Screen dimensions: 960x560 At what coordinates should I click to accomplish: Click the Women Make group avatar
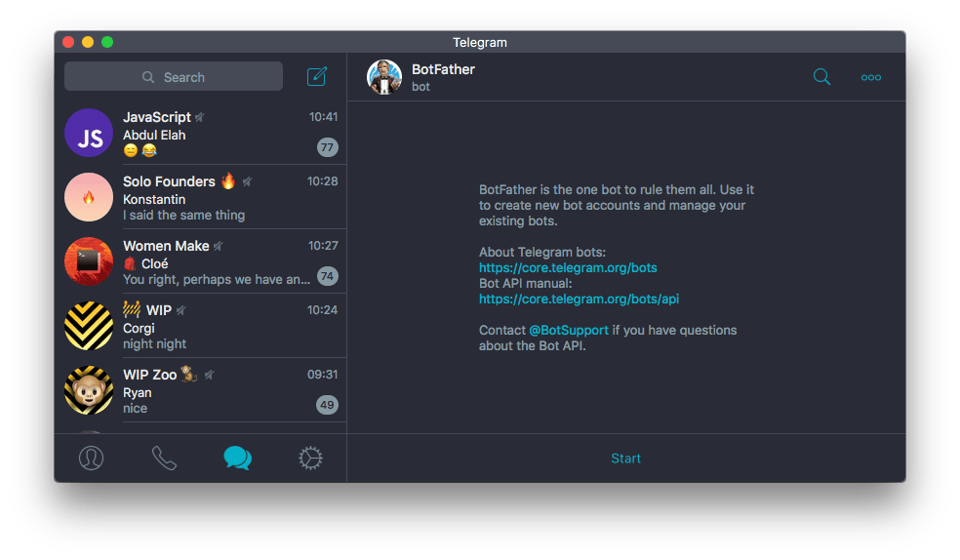(x=89, y=261)
